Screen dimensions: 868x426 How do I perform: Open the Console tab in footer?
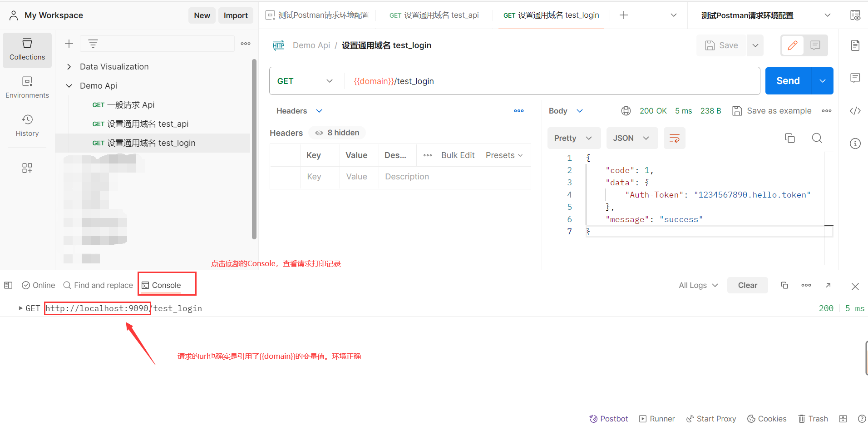point(162,285)
